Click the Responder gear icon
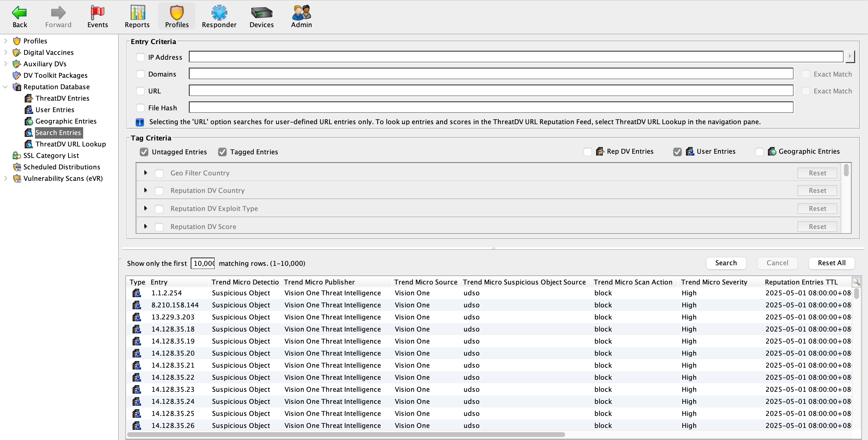Image resolution: width=868 pixels, height=440 pixels. [219, 13]
